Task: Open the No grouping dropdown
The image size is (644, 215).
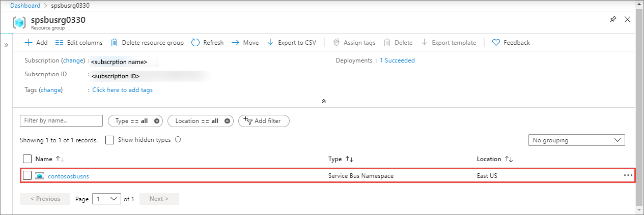Action: tap(577, 140)
